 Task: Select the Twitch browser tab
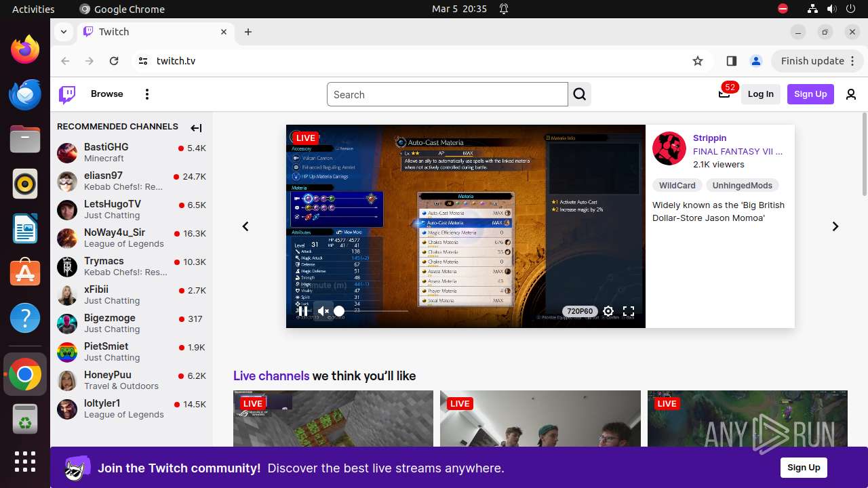155,32
